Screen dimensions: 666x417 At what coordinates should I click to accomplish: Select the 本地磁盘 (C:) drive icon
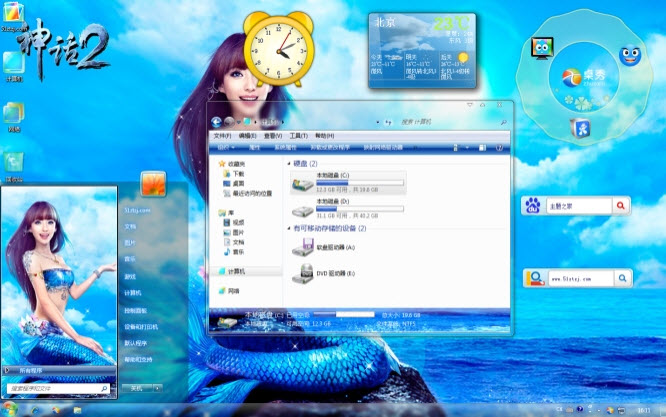point(303,184)
